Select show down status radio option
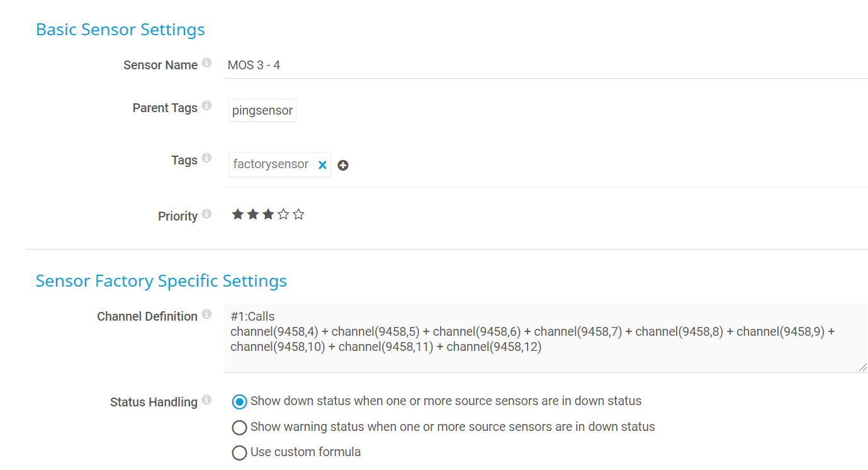This screenshot has height=470, width=868. pos(239,402)
